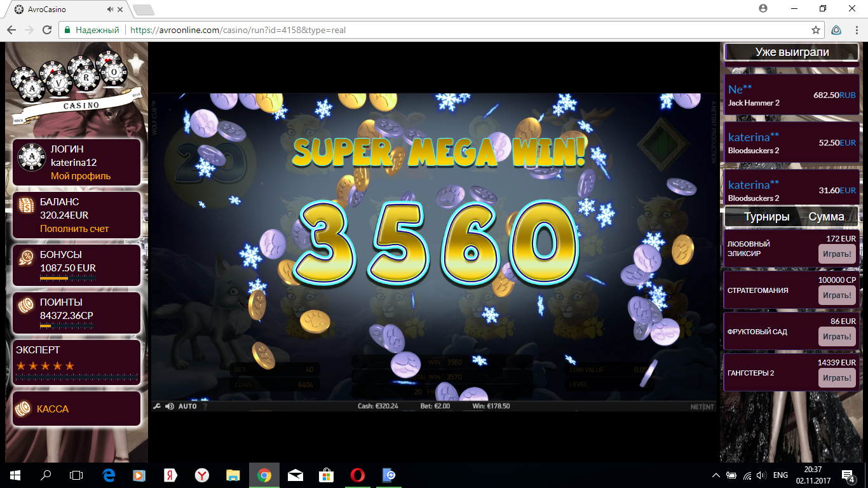Click the Win €178.50 status text
The width and height of the screenshot is (868, 488).
tap(492, 407)
